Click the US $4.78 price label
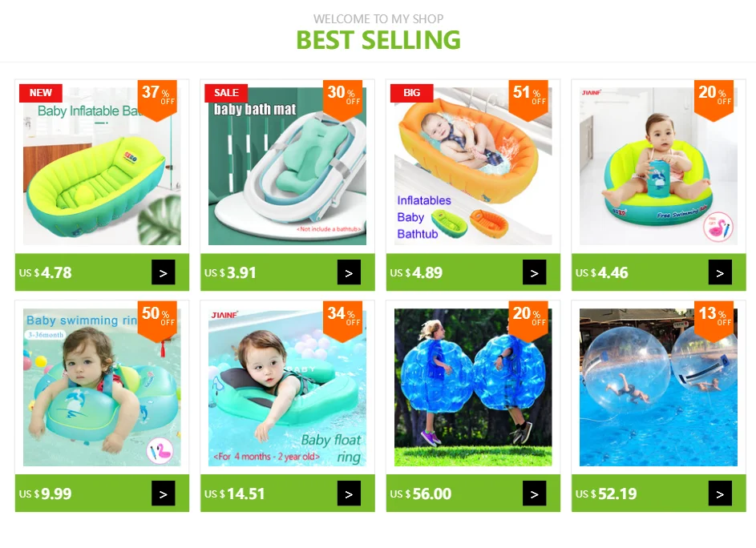 (46, 272)
